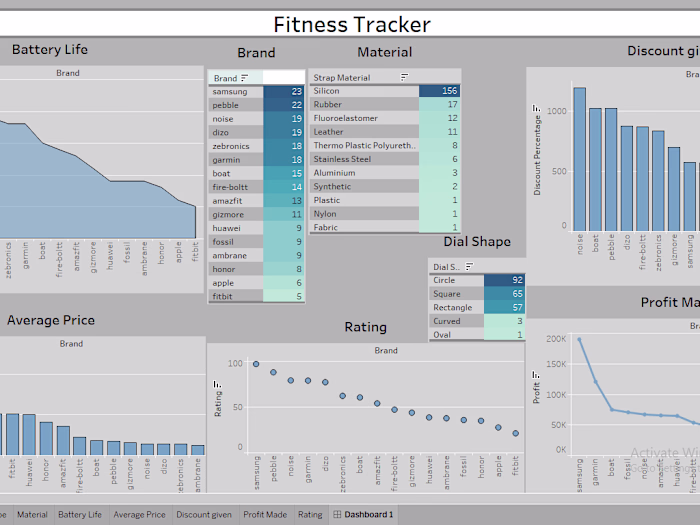Click the Silicon count cell 156
The width and height of the screenshot is (700, 525).
point(439,91)
